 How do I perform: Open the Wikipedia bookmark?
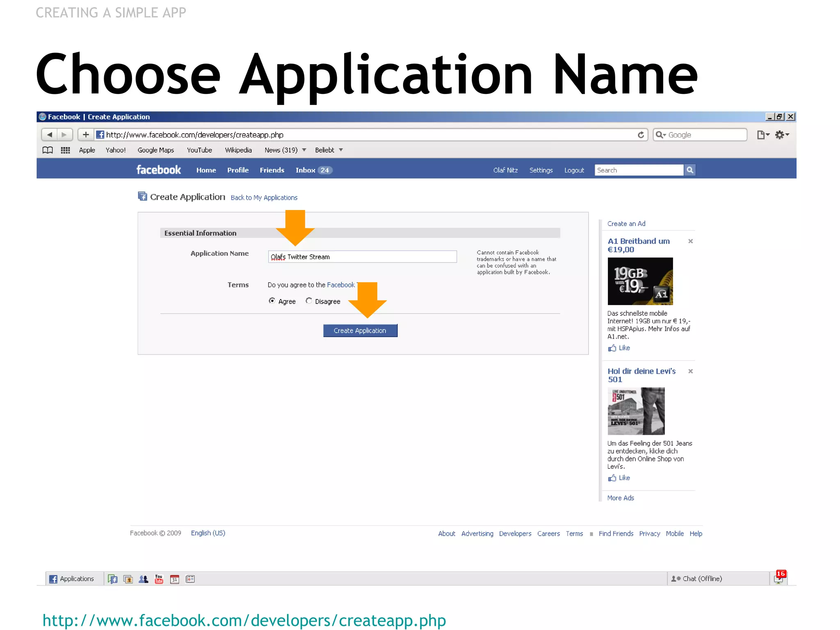[x=238, y=150]
